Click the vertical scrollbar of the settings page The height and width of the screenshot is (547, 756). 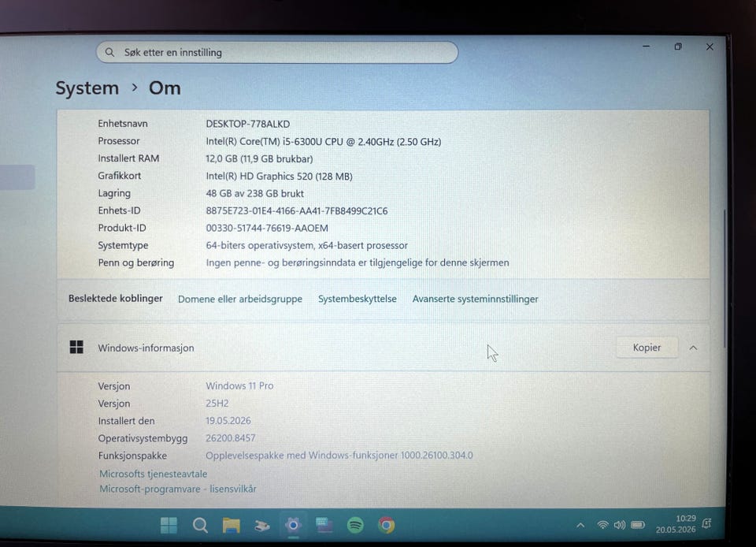[724, 278]
